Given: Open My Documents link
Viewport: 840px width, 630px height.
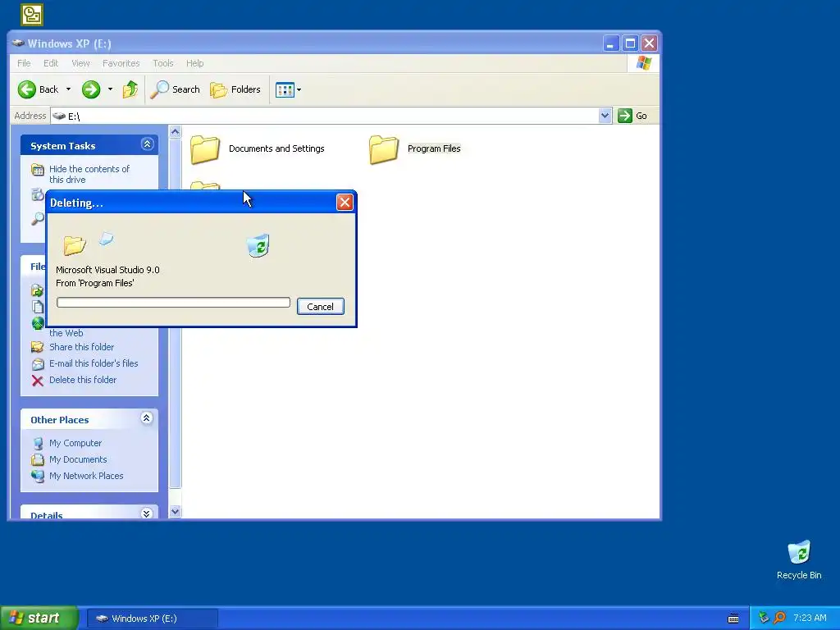Looking at the screenshot, I should tap(78, 459).
